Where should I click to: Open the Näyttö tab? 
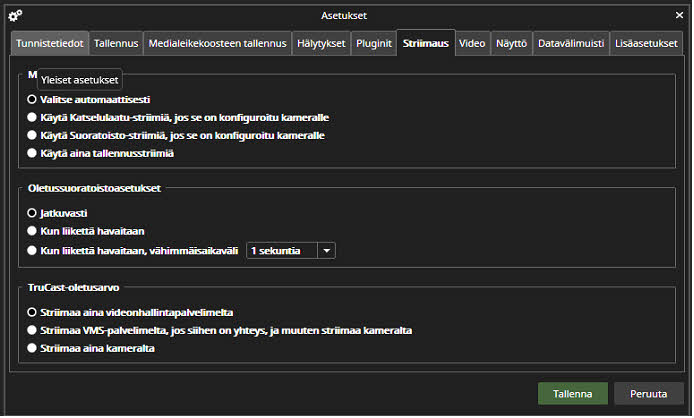(x=511, y=44)
